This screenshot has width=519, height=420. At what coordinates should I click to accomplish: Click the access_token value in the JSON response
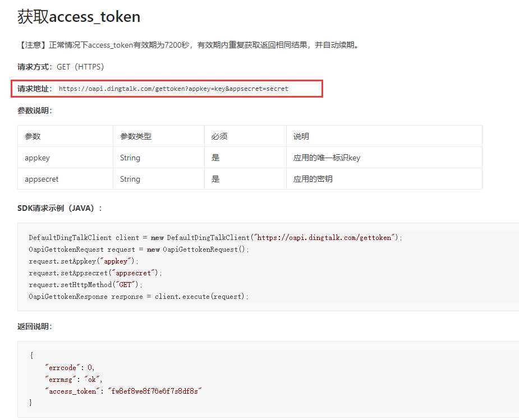[154, 391]
